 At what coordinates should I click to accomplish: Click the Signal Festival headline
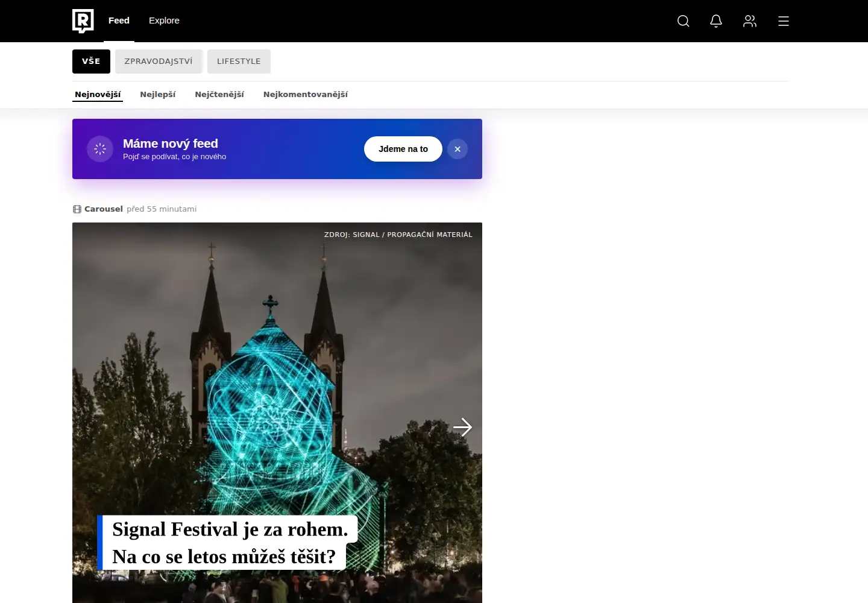pyautogui.click(x=227, y=543)
